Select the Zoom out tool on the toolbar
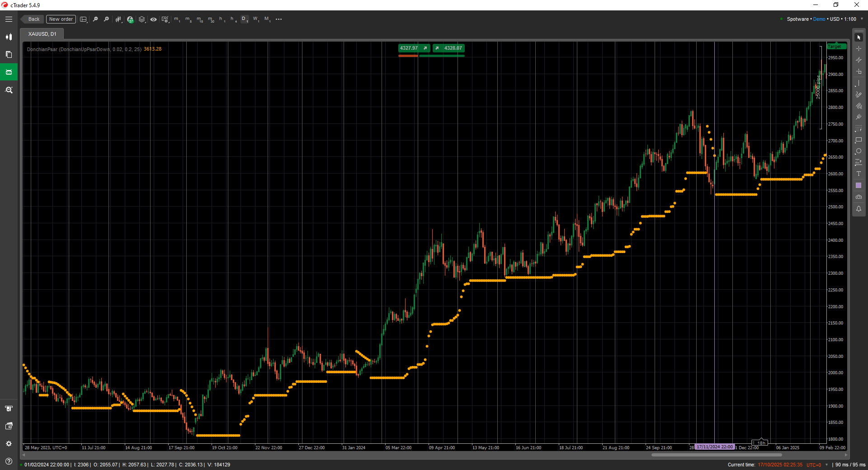The image size is (868, 470). pos(95,19)
